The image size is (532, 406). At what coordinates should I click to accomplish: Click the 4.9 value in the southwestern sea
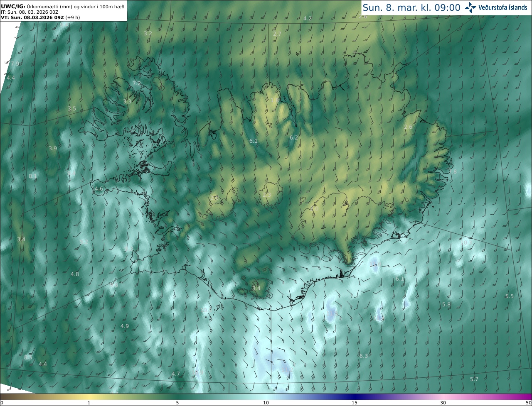pyautogui.click(x=124, y=326)
